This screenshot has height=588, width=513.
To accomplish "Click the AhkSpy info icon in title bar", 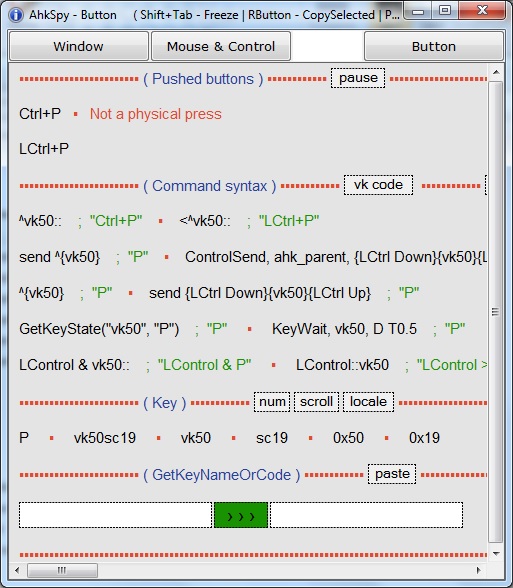I will (16, 15).
